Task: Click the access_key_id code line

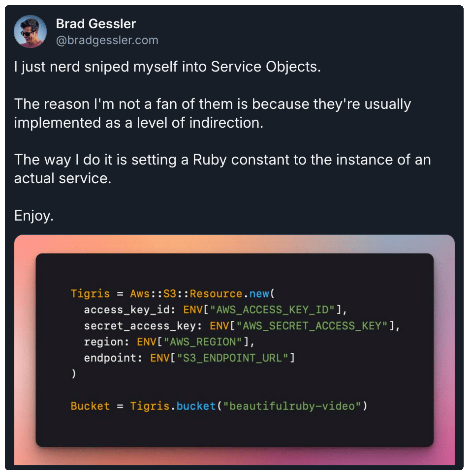Action: click(215, 310)
